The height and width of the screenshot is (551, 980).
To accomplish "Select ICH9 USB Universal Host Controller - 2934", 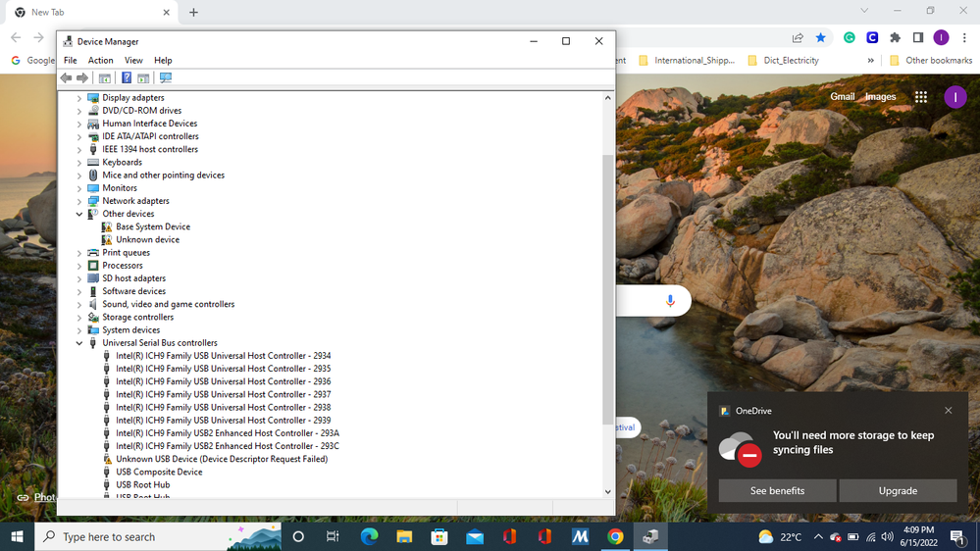I will [x=223, y=356].
